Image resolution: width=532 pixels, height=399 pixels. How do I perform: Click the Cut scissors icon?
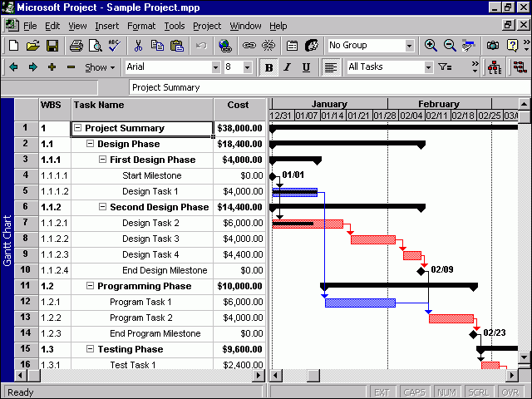click(x=138, y=46)
